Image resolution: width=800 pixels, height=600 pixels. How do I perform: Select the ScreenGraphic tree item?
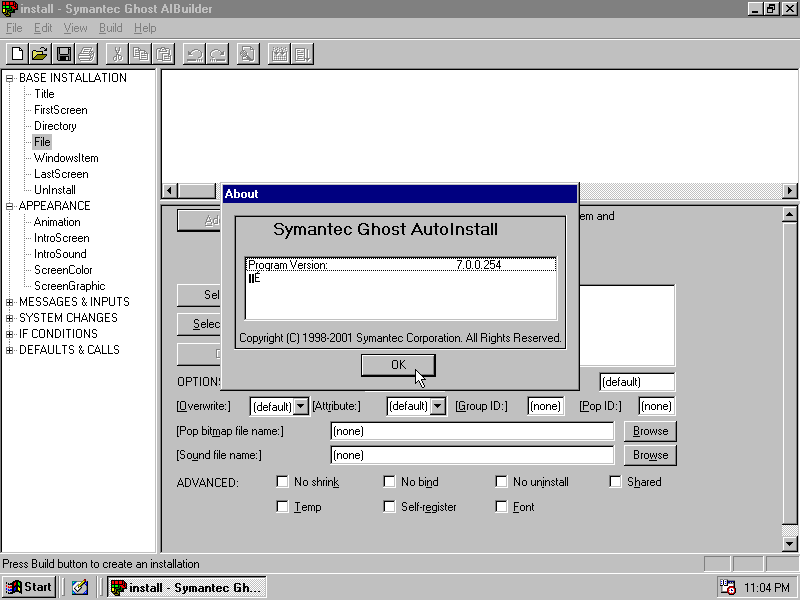click(69, 286)
